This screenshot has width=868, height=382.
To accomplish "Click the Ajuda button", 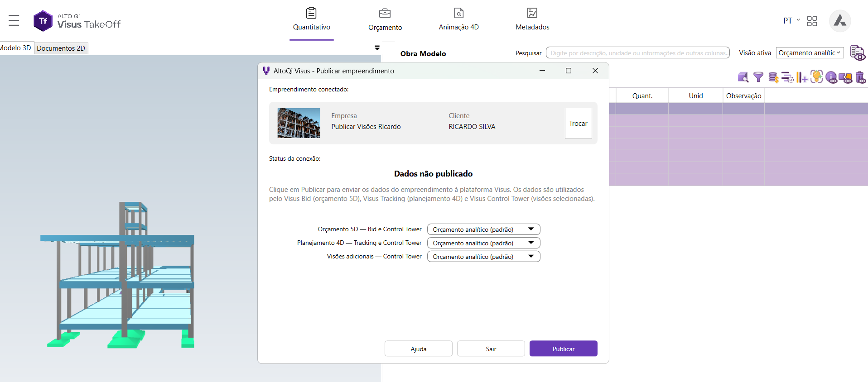I will pyautogui.click(x=419, y=349).
